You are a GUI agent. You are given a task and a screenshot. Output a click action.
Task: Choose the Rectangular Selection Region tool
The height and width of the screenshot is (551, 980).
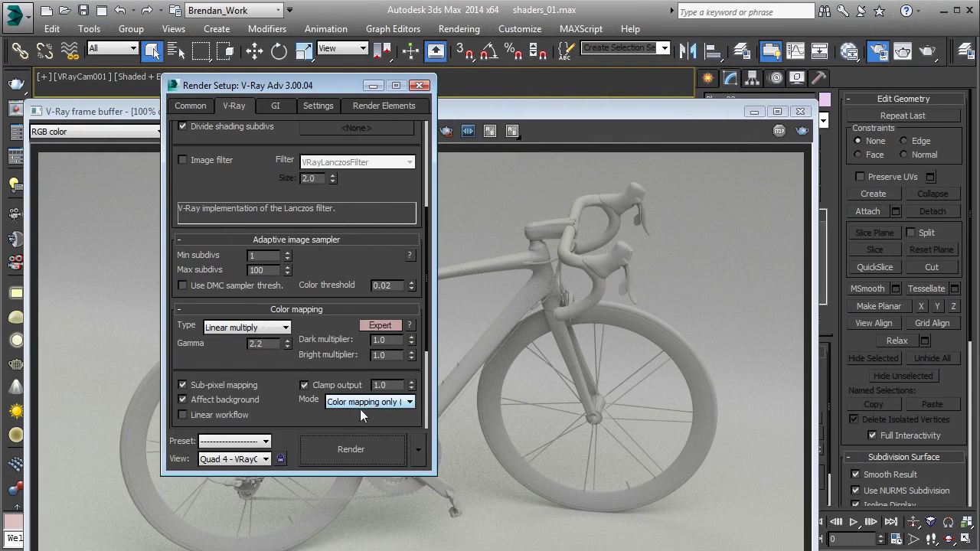201,51
